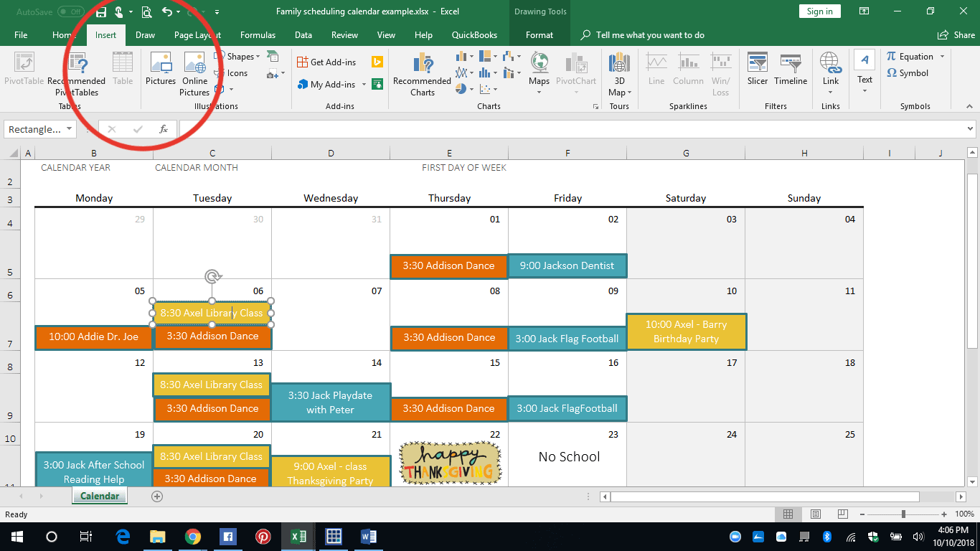Select the Calendar sheet tab
980x551 pixels.
[x=100, y=496]
